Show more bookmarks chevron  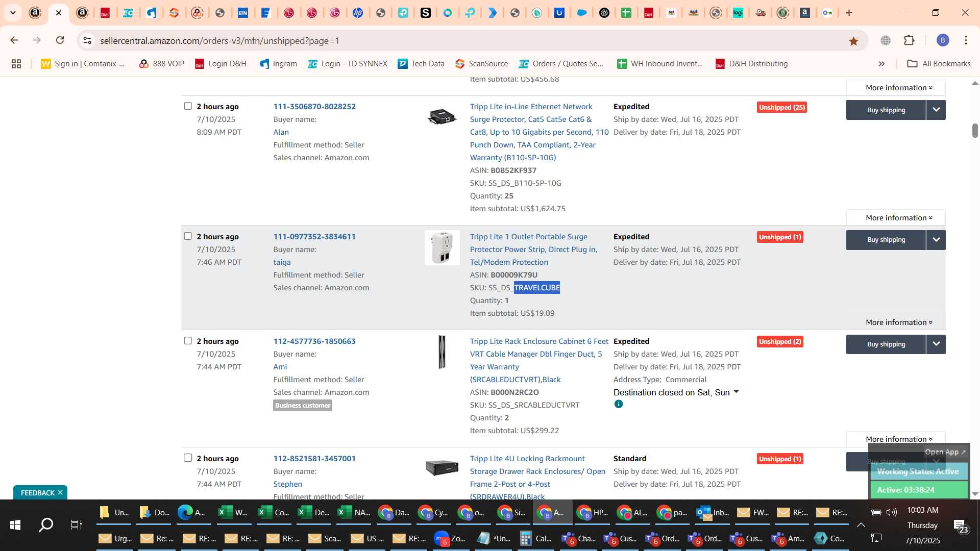click(x=881, y=64)
